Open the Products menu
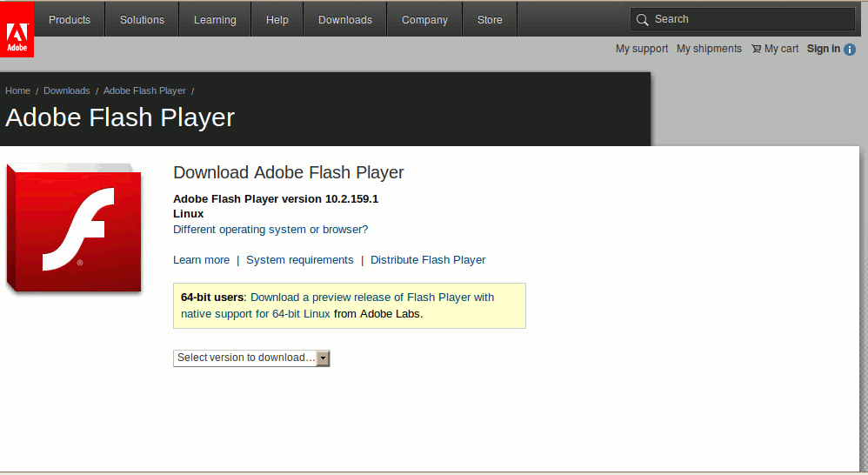 (x=70, y=19)
